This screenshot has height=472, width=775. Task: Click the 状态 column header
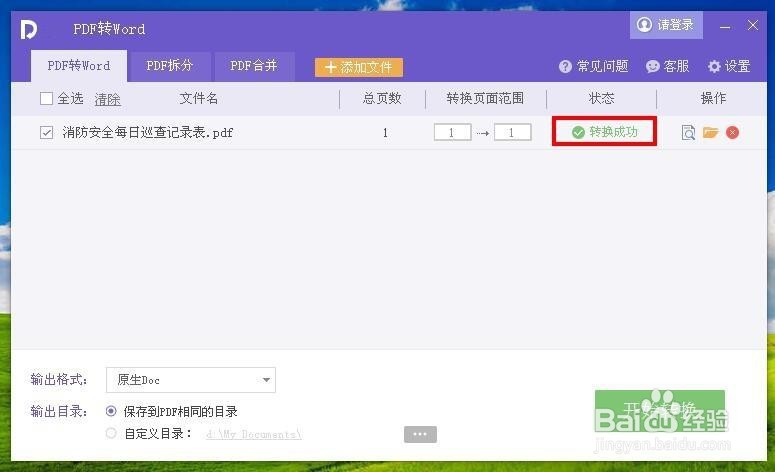602,98
